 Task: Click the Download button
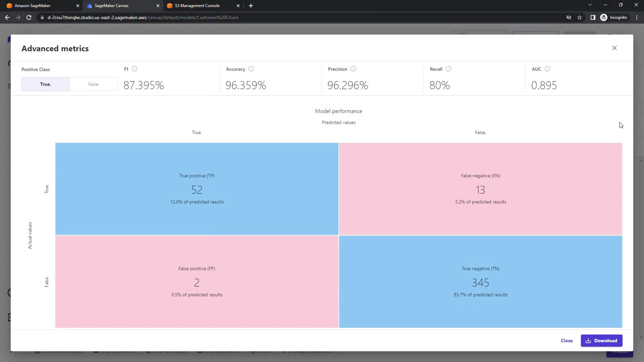coord(601,341)
